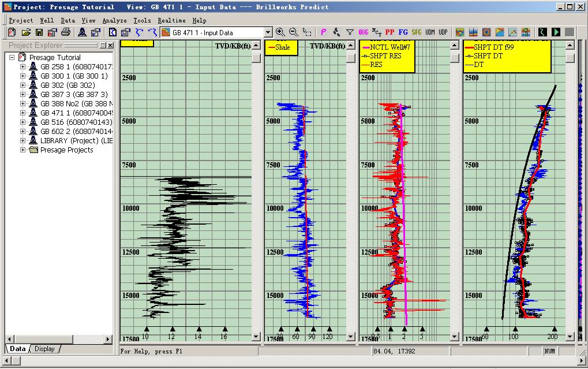Expand the LIBRARY project node
This screenshot has height=369, width=588.
click(23, 141)
